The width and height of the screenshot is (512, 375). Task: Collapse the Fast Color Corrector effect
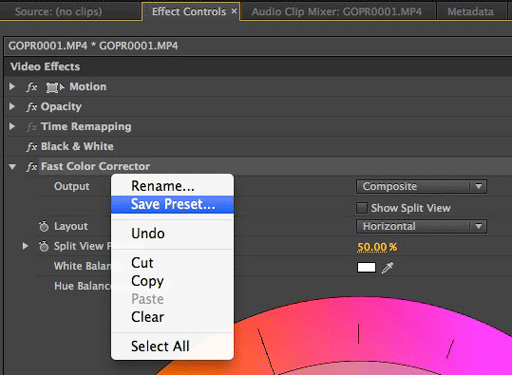coord(12,167)
